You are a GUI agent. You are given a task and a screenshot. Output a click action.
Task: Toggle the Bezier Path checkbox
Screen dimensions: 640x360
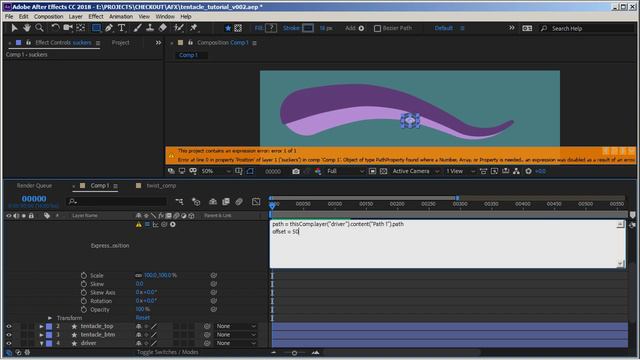(x=378, y=29)
